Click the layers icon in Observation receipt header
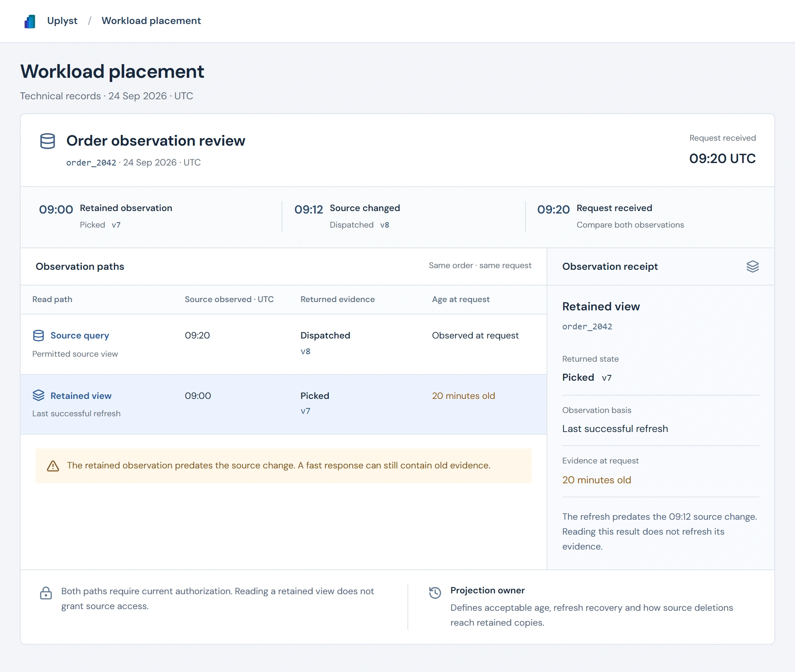This screenshot has height=672, width=795. pos(752,266)
